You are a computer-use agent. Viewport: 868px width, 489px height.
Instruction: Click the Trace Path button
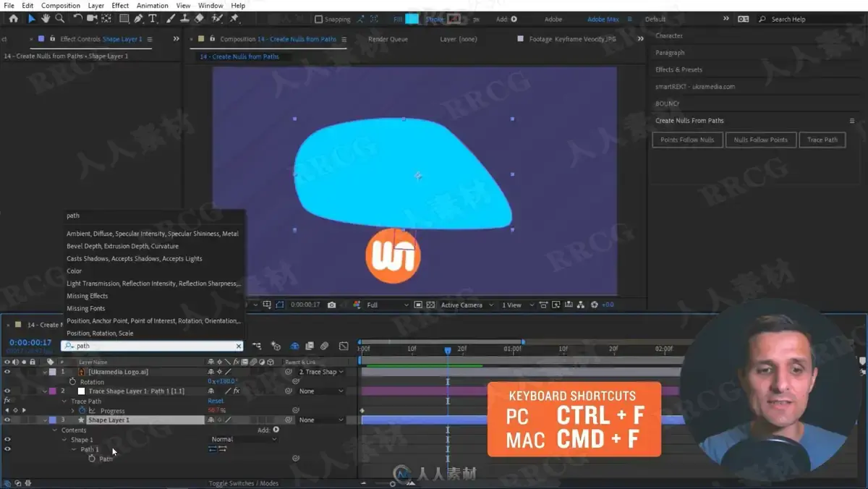point(822,140)
